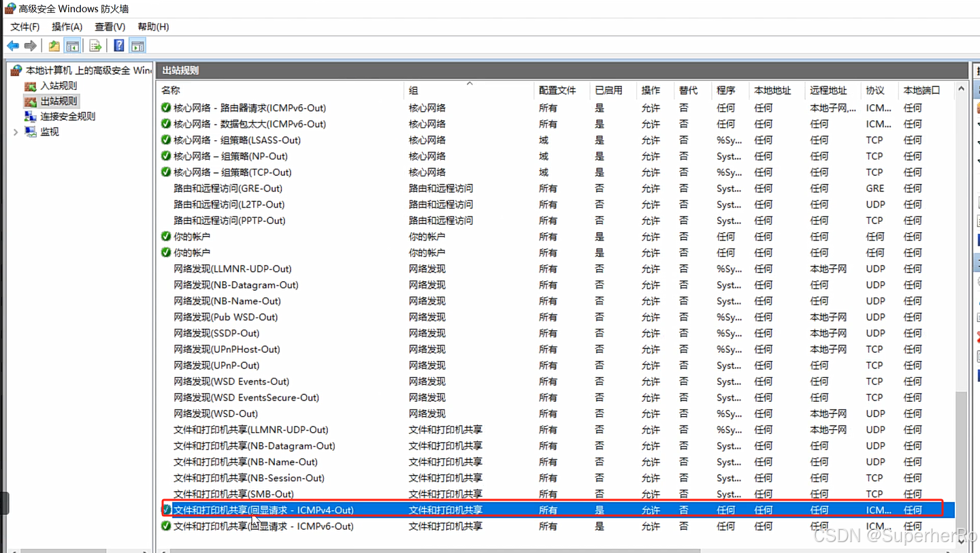The image size is (980, 553).
Task: Click the vertical scrollbar up arrow
Action: coord(961,89)
